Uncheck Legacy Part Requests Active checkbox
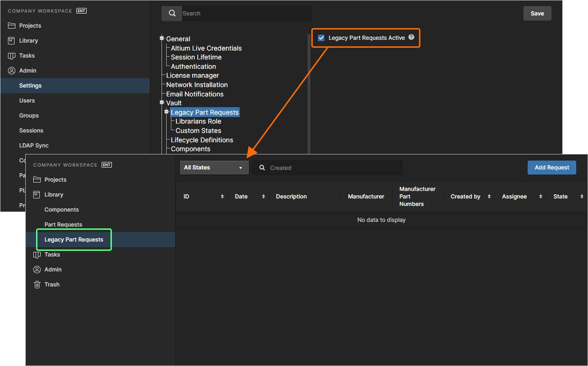This screenshot has height=366, width=588. click(321, 38)
